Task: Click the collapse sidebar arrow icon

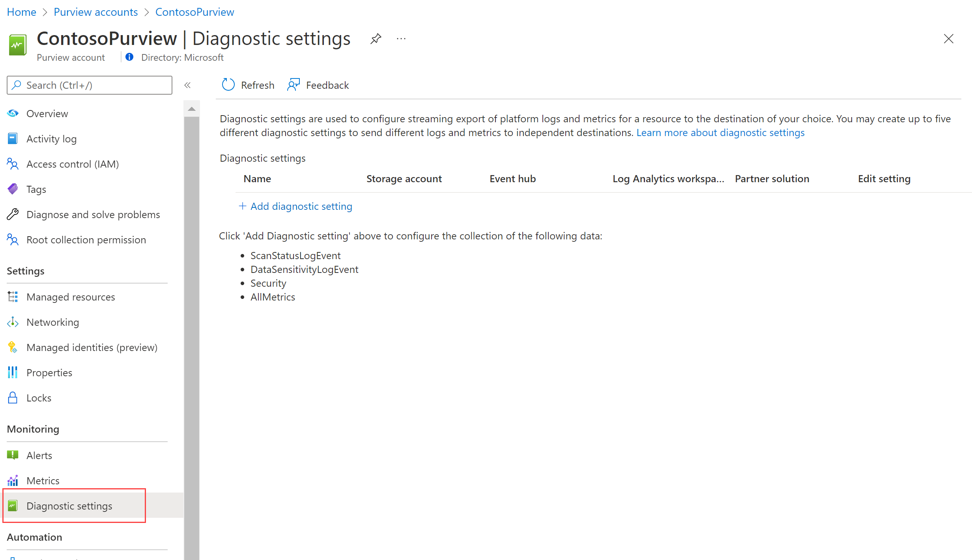Action: click(188, 85)
